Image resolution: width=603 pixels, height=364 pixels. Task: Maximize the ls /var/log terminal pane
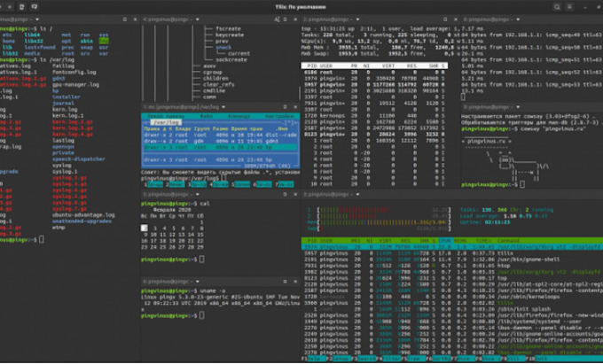click(125, 19)
